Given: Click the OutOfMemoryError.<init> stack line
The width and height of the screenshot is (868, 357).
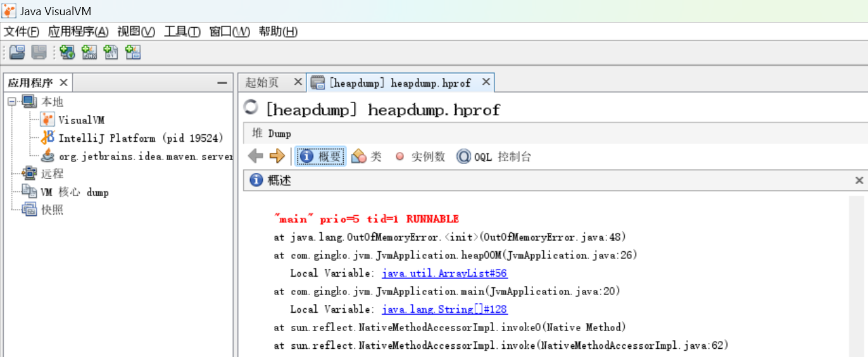Looking at the screenshot, I should tap(450, 237).
